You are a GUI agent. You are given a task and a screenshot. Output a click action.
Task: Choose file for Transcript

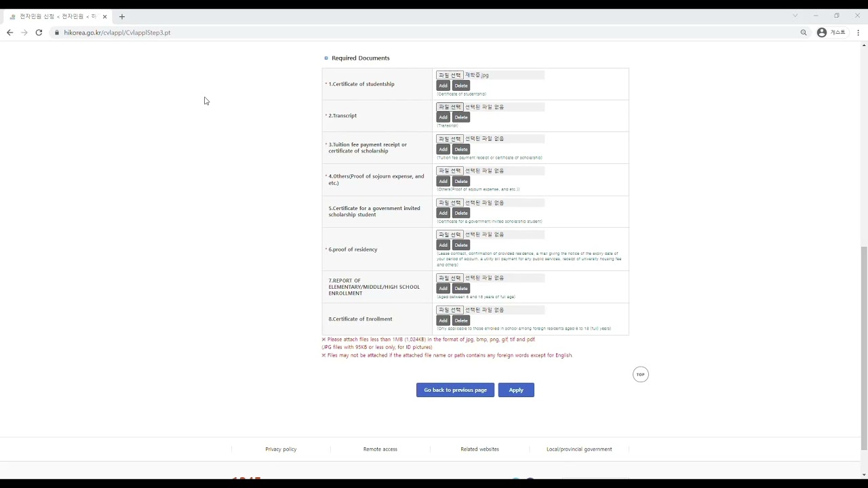point(450,107)
